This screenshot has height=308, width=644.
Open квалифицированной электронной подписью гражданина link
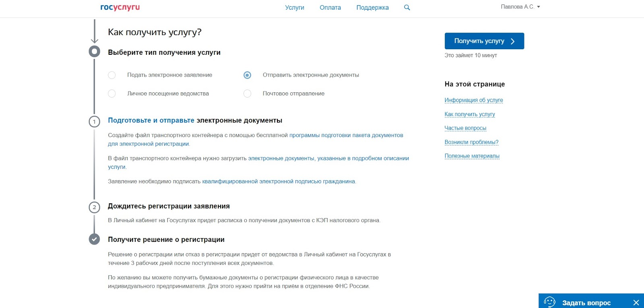(279, 181)
